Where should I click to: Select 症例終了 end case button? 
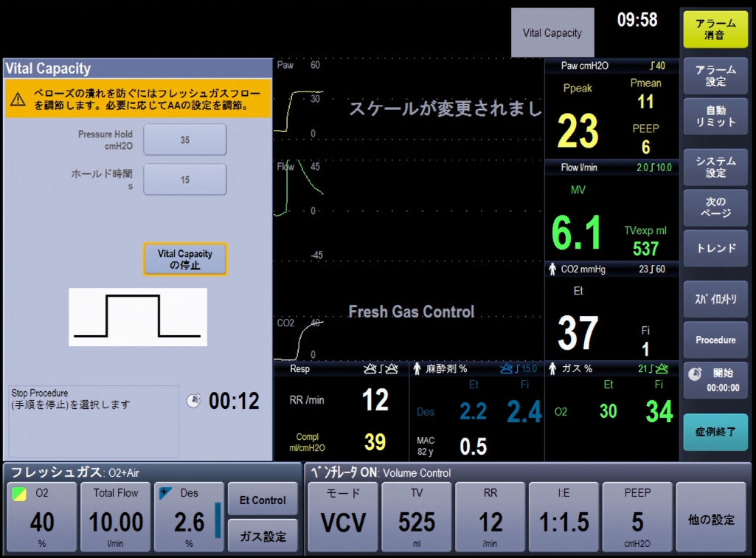tap(715, 432)
